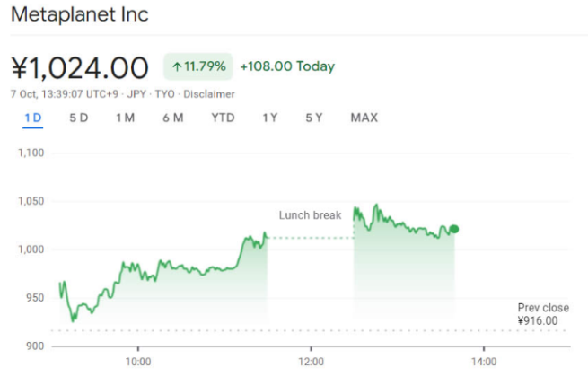This screenshot has width=588, height=385.
Task: Select the 1D time range tab
Action: click(33, 118)
